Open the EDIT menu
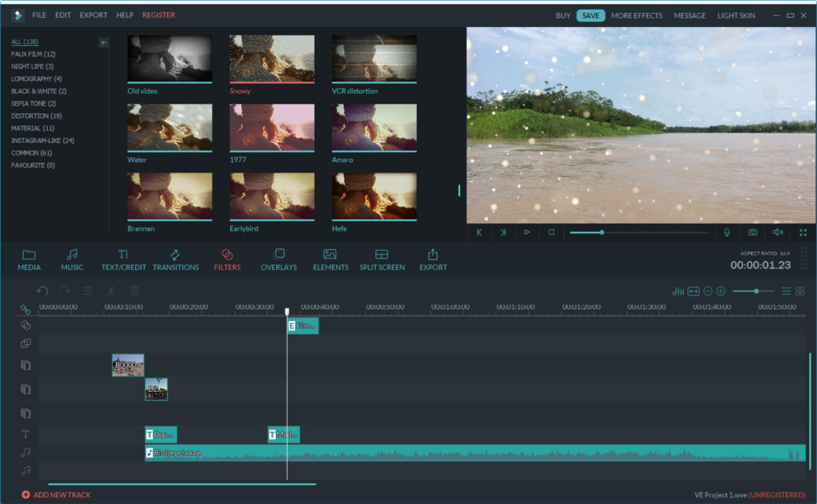817x504 pixels. coord(63,15)
